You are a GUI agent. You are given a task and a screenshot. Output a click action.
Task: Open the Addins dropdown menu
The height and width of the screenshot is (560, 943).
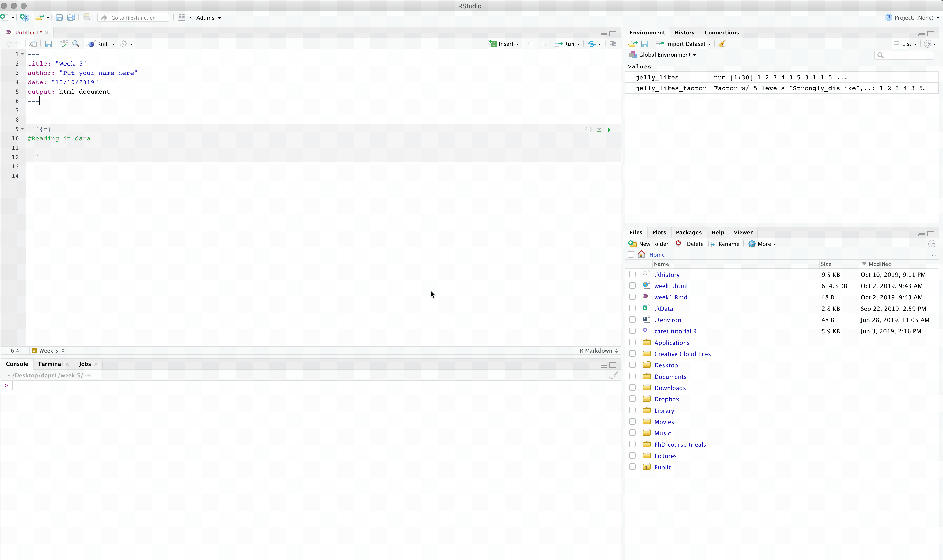tap(208, 18)
